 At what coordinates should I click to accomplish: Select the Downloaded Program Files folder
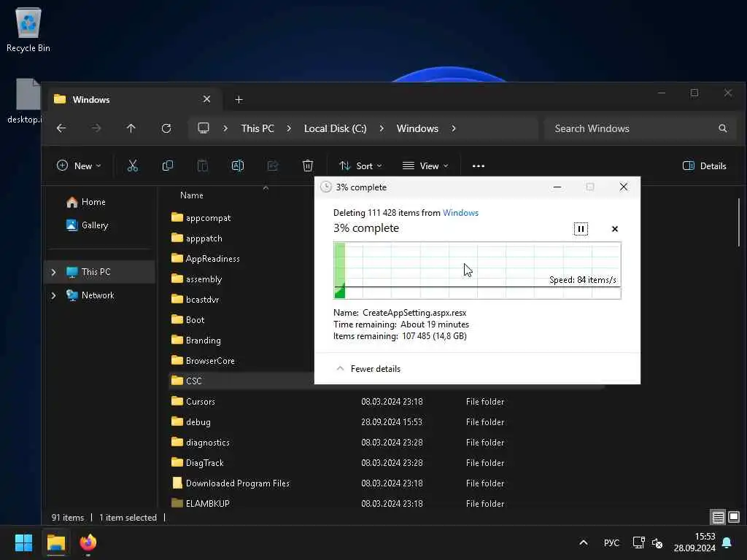point(231,483)
